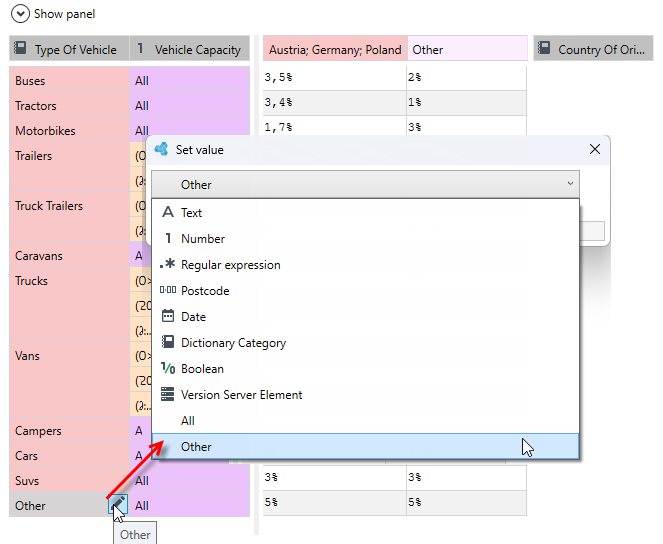This screenshot has height=544, width=663.
Task: Select Boolean from the dropdown list
Action: pyautogui.click(x=365, y=369)
